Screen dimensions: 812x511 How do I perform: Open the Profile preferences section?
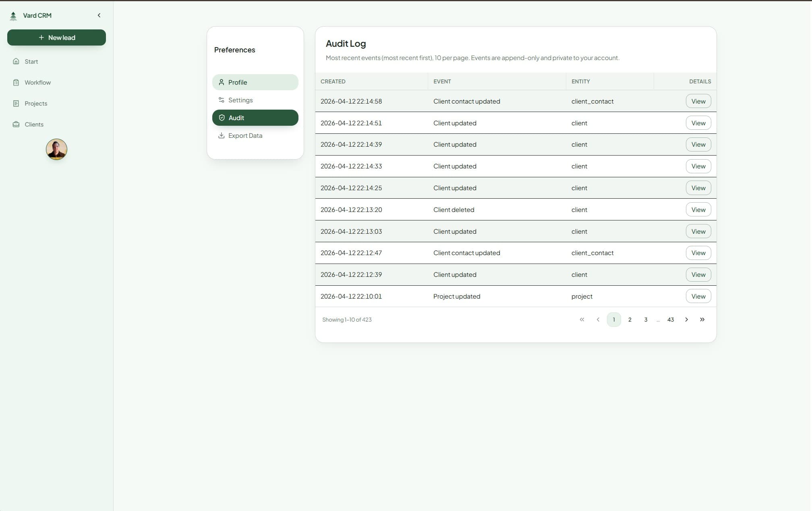pyautogui.click(x=238, y=82)
